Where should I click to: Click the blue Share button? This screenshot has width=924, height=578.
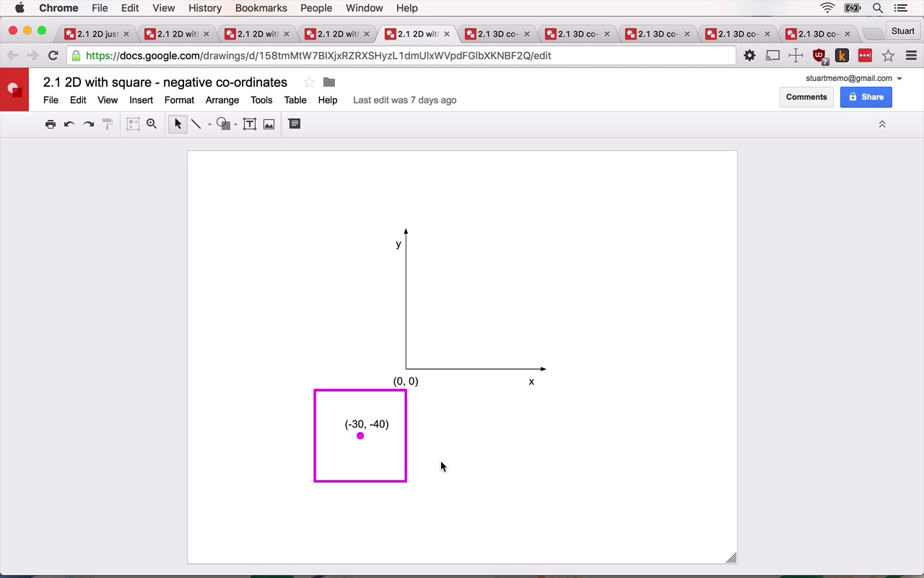point(866,97)
